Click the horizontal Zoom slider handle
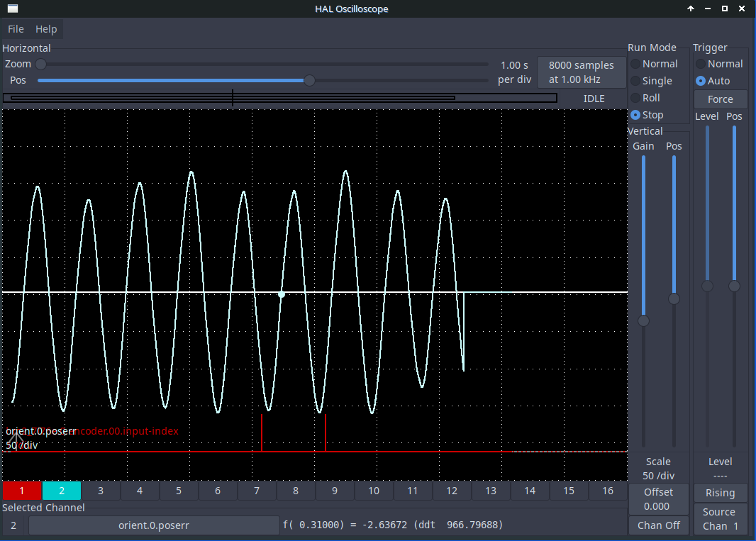This screenshot has height=541, width=756. click(x=41, y=64)
